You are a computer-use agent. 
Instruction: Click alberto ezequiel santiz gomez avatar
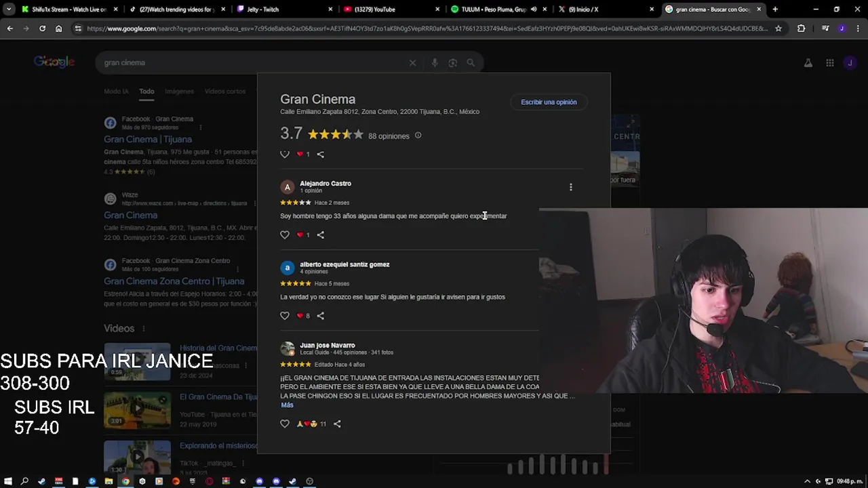point(288,268)
